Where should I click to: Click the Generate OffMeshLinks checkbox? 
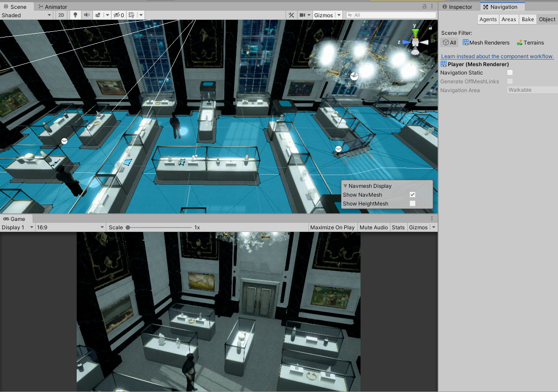tap(510, 81)
